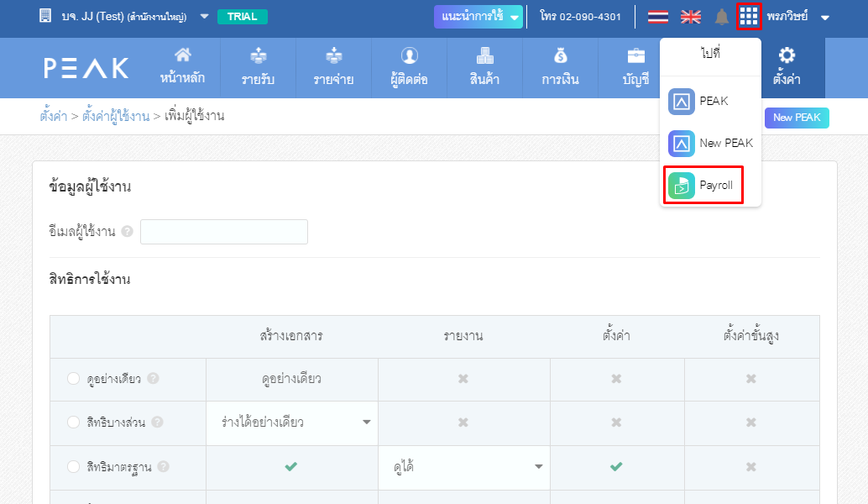
Task: Choose PEAK in the app list
Action: point(698,102)
